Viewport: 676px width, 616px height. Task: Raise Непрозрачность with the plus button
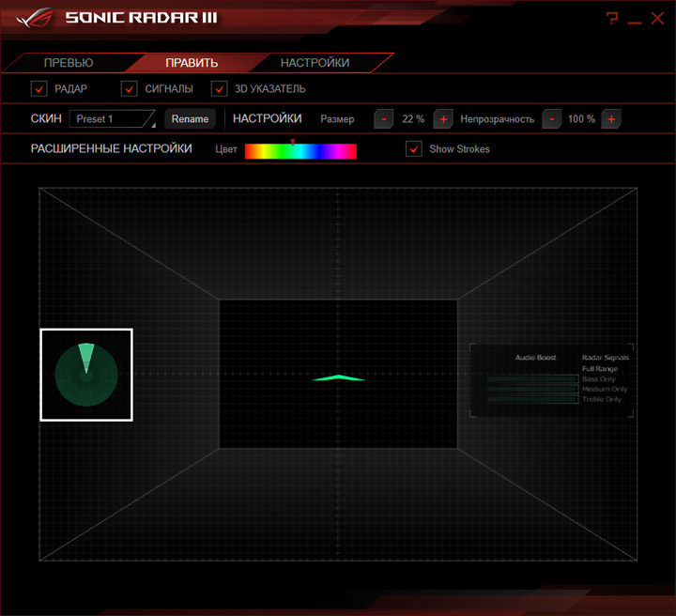(611, 119)
